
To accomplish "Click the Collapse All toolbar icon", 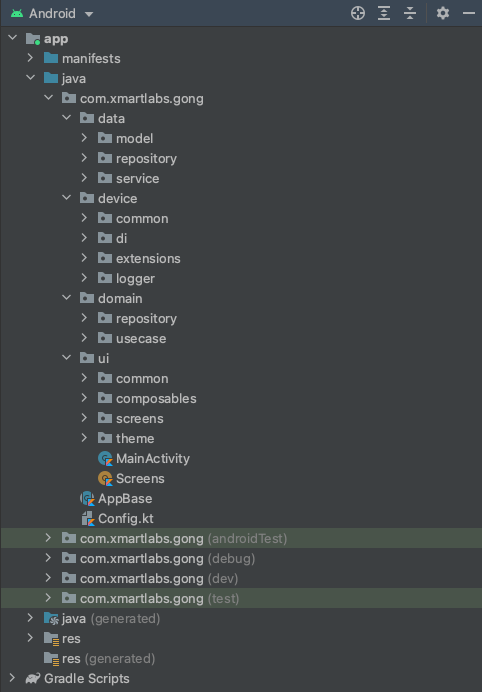I will pyautogui.click(x=410, y=14).
